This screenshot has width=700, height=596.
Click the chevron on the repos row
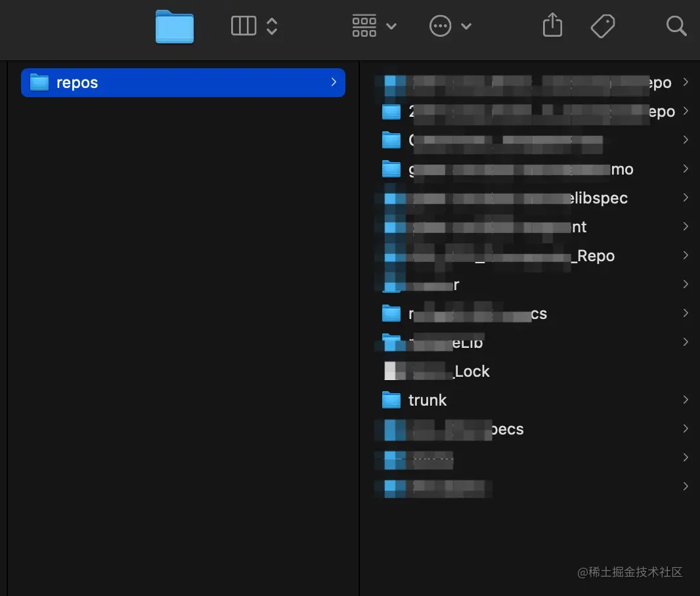pyautogui.click(x=334, y=82)
